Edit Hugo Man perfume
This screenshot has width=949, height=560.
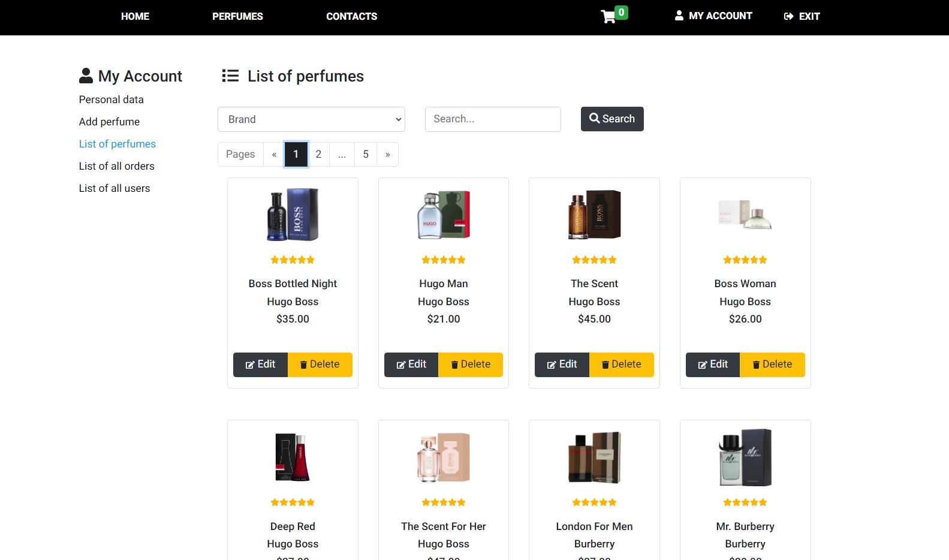click(411, 365)
